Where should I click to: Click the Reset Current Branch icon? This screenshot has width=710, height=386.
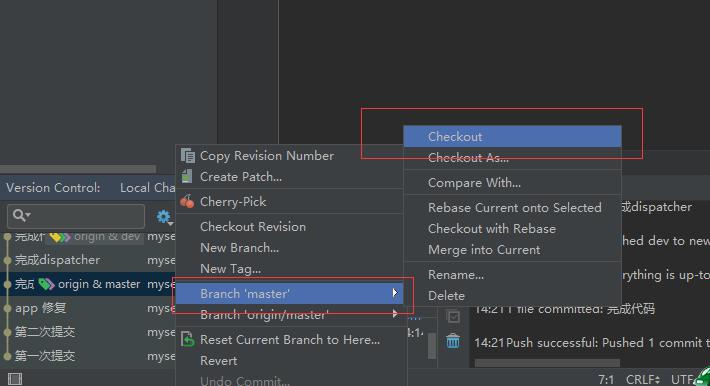pos(187,339)
